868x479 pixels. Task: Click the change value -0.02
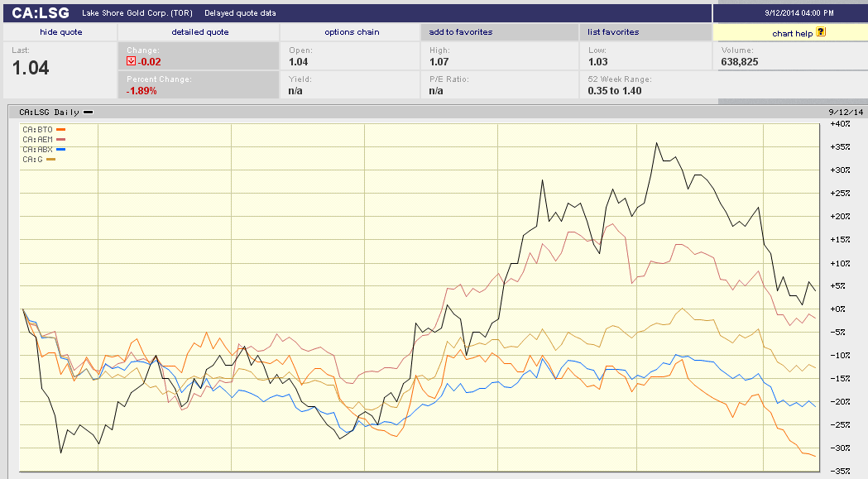click(150, 62)
